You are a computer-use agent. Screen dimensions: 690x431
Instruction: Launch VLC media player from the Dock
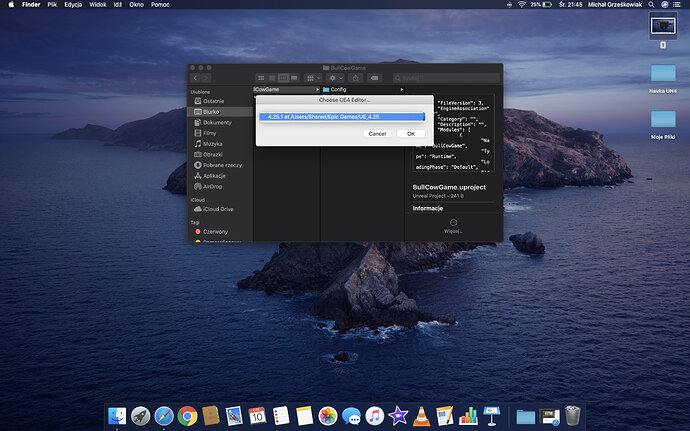pyautogui.click(x=423, y=415)
